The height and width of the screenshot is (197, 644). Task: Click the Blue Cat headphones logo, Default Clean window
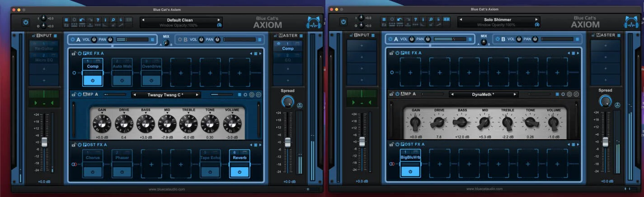click(314, 23)
